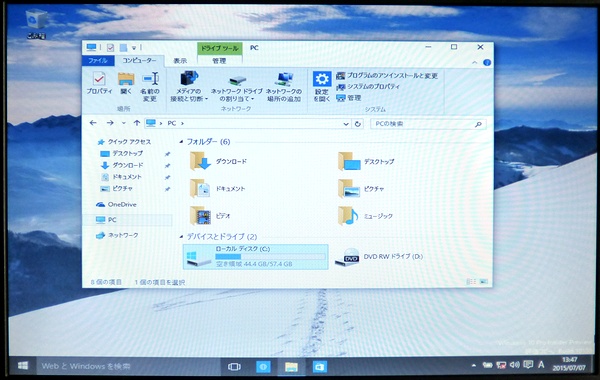
Task: Click the C: drive usage bar
Action: click(x=270, y=257)
